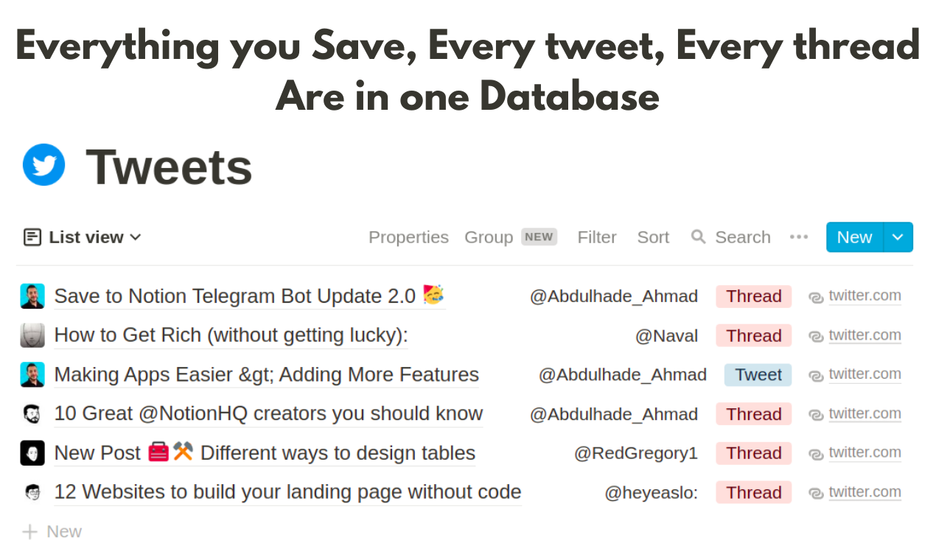Viewport: 936px width, 560px height.
Task: Click the Twitter bird page icon
Action: click(43, 164)
